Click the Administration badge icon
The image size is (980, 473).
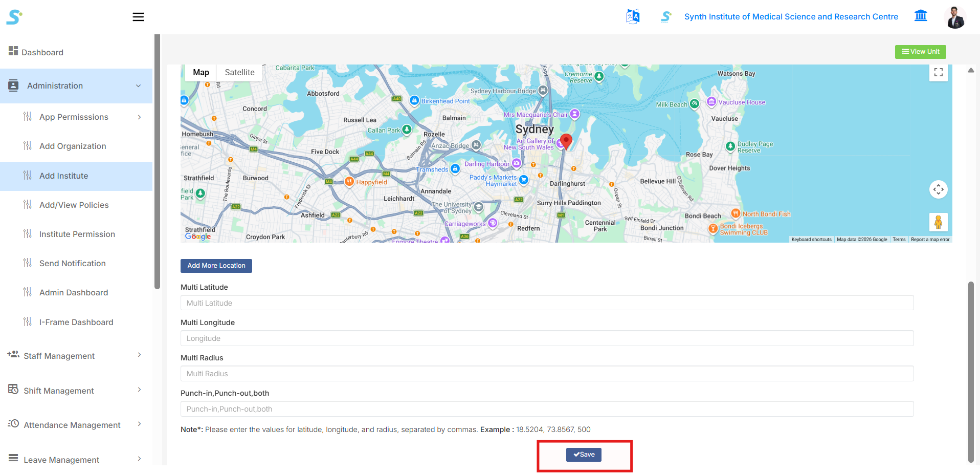(13, 85)
